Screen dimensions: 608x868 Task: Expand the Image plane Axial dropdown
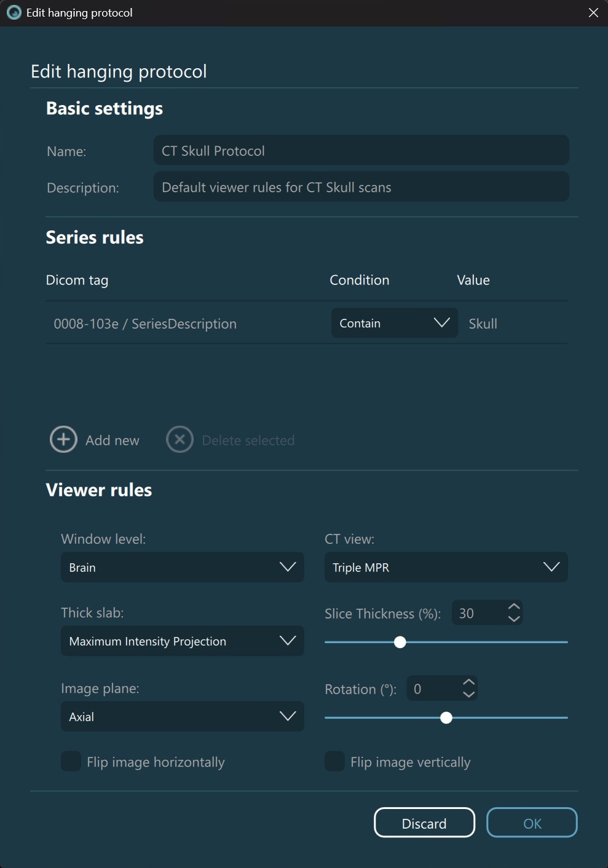pos(182,716)
